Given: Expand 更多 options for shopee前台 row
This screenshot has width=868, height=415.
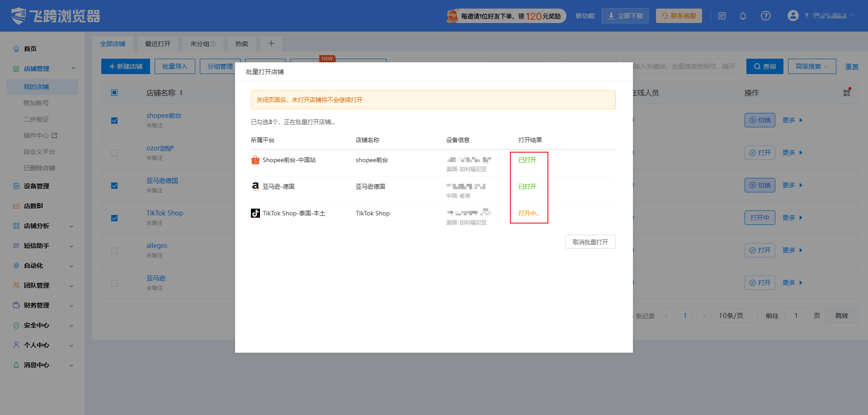Looking at the screenshot, I should click(x=793, y=120).
